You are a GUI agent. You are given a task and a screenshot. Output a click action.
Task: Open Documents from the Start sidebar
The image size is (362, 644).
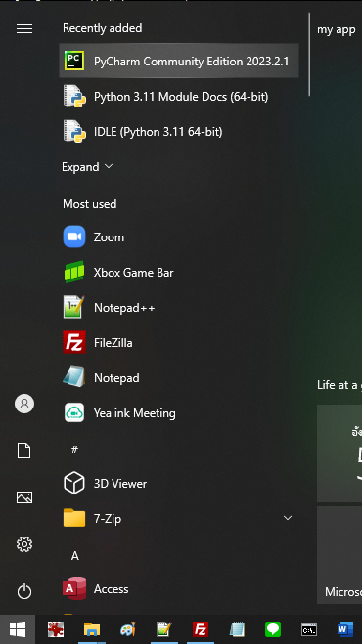point(24,451)
